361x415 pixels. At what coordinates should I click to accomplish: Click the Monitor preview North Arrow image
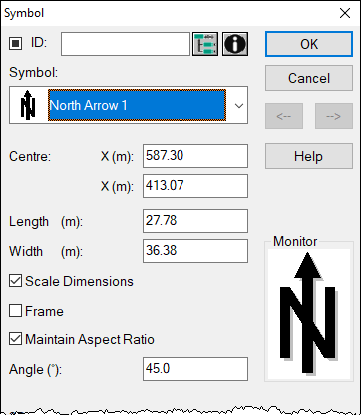pyautogui.click(x=308, y=313)
